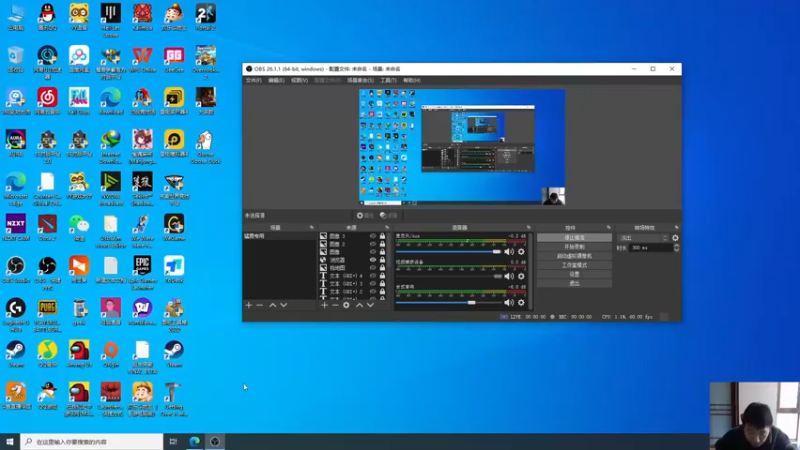The height and width of the screenshot is (450, 800).
Task: Add a new scene with the plus icon
Action: point(248,305)
